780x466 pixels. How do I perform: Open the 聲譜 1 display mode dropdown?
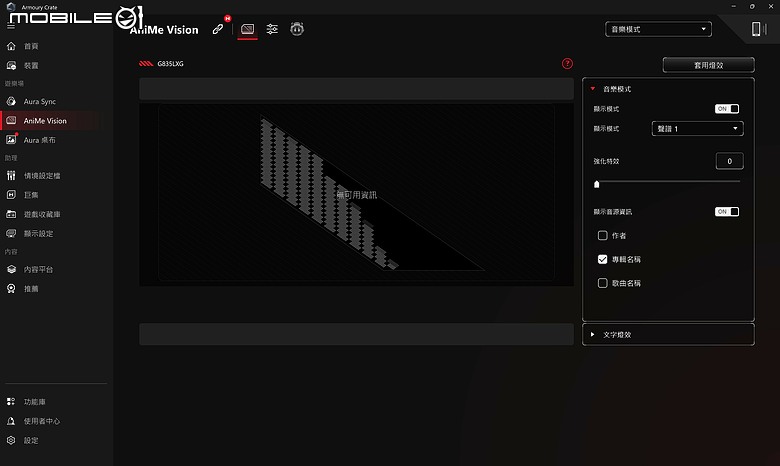pyautogui.click(x=697, y=129)
